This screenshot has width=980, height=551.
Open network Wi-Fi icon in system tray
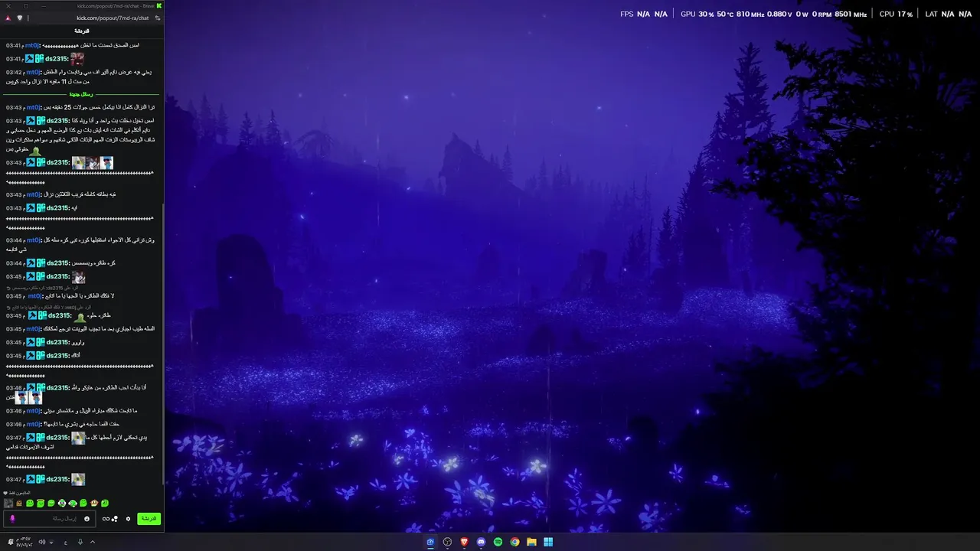51,542
